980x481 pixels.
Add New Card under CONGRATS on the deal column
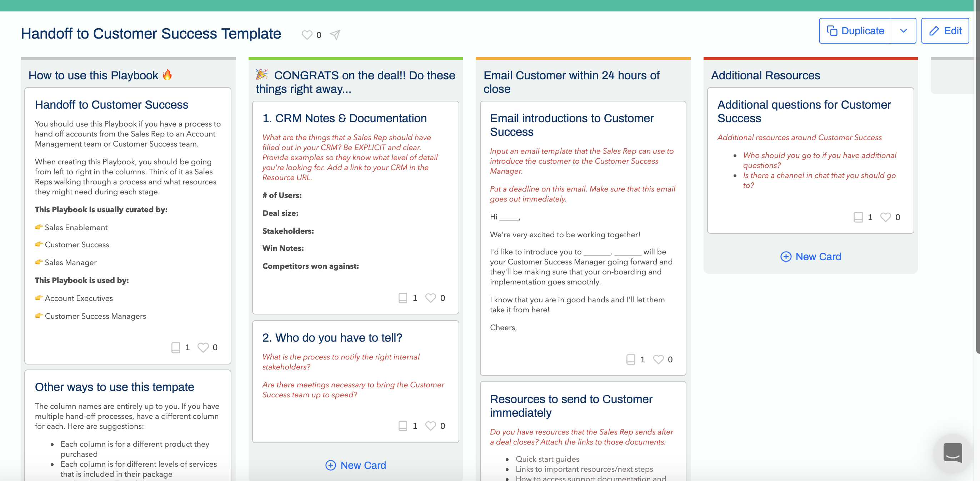tap(356, 465)
